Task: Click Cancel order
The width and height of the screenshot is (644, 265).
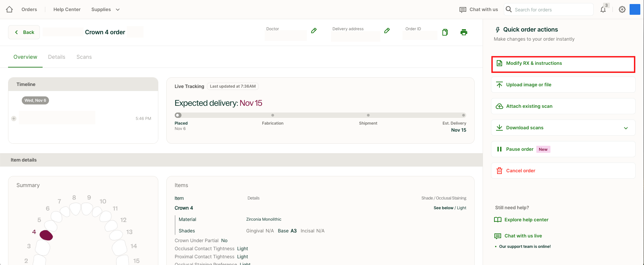Action: (x=520, y=171)
